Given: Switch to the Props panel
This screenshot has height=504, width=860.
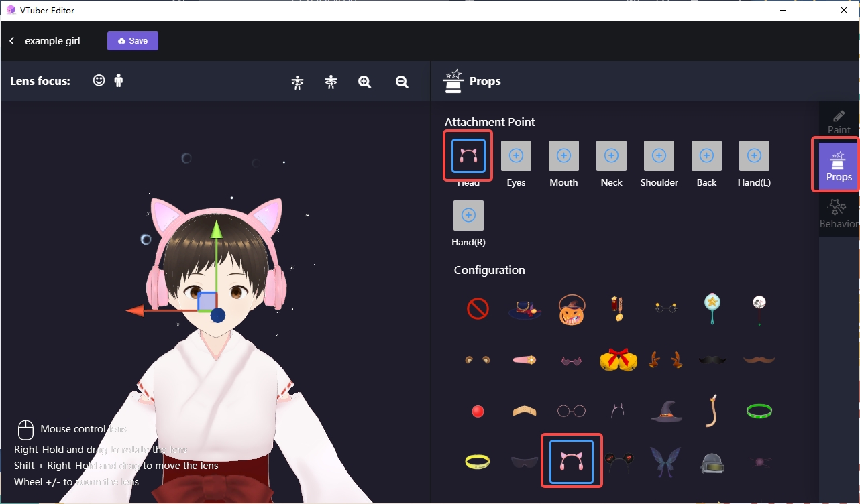Looking at the screenshot, I should (x=838, y=165).
